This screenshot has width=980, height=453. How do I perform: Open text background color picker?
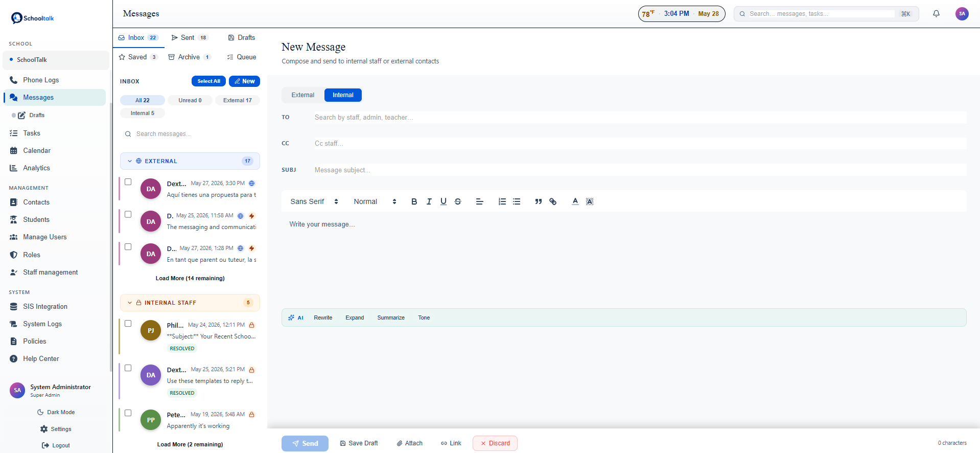coord(590,201)
